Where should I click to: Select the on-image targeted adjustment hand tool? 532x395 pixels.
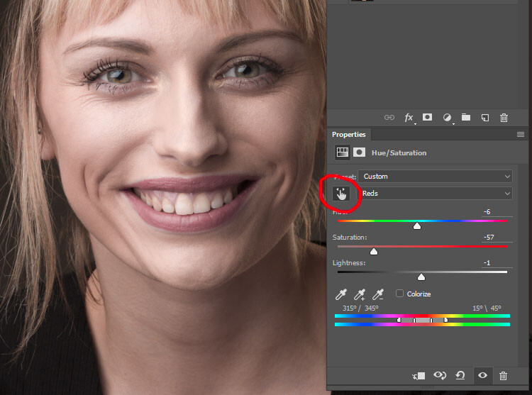click(342, 194)
